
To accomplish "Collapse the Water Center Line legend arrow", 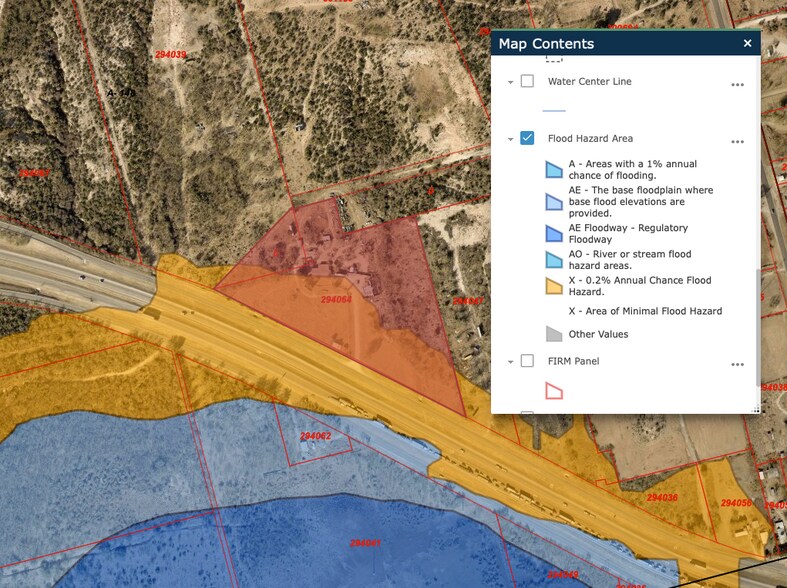I will pyautogui.click(x=510, y=82).
